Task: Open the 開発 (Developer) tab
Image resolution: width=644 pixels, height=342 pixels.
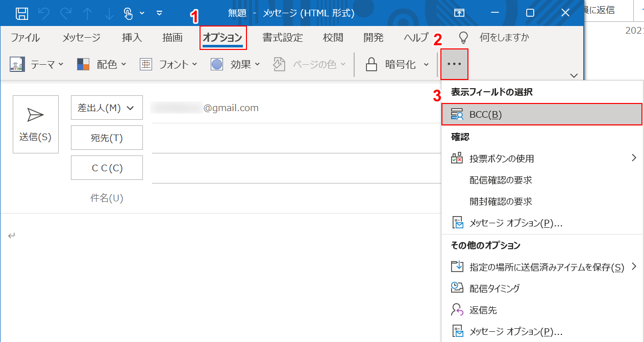Action: pos(373,37)
